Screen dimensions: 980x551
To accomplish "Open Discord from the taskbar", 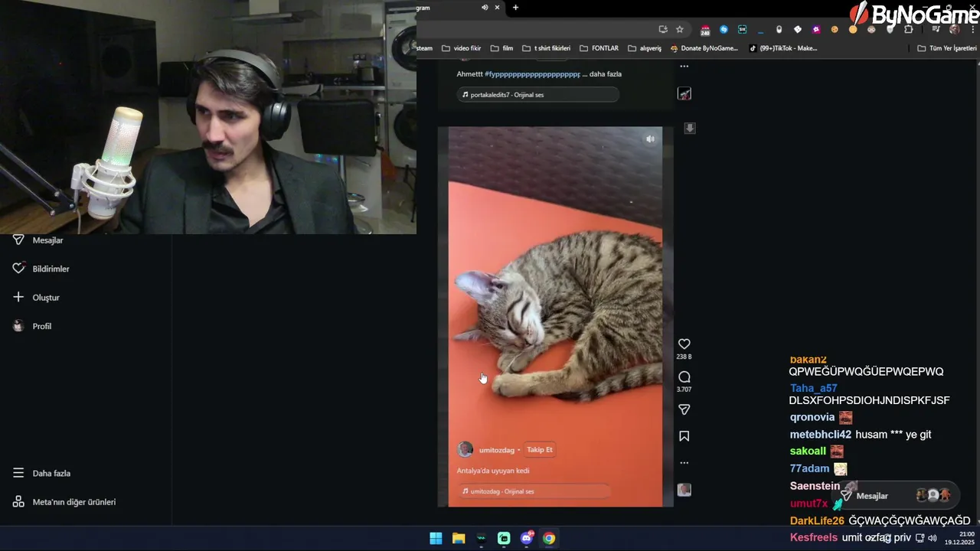I will pyautogui.click(x=527, y=538).
